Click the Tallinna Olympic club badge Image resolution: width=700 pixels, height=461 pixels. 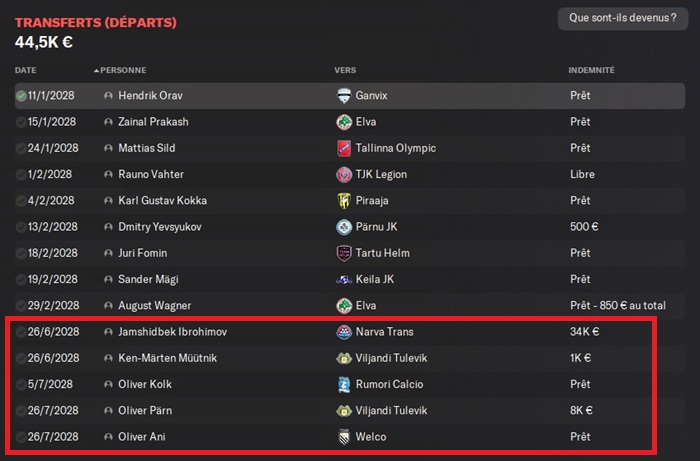(x=343, y=148)
